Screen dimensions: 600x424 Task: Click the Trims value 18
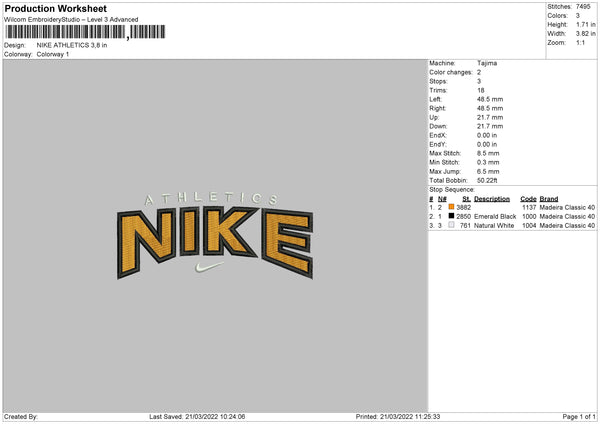(481, 90)
